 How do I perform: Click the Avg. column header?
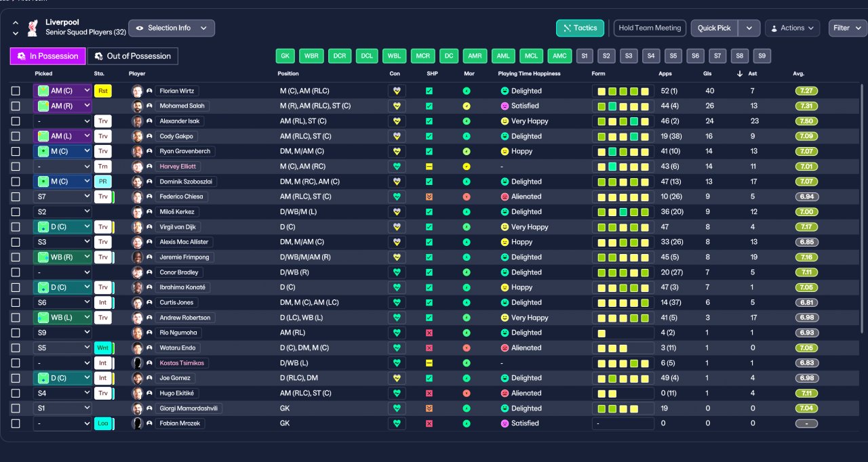pyautogui.click(x=798, y=74)
